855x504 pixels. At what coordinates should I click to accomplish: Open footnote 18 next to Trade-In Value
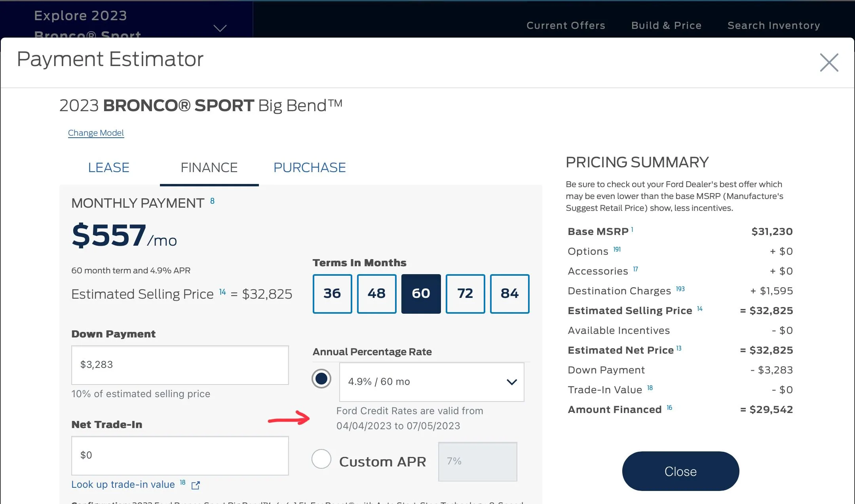tap(650, 388)
